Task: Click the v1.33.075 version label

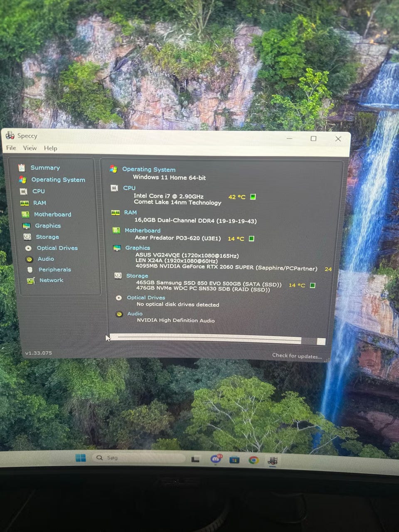Action: tap(39, 353)
